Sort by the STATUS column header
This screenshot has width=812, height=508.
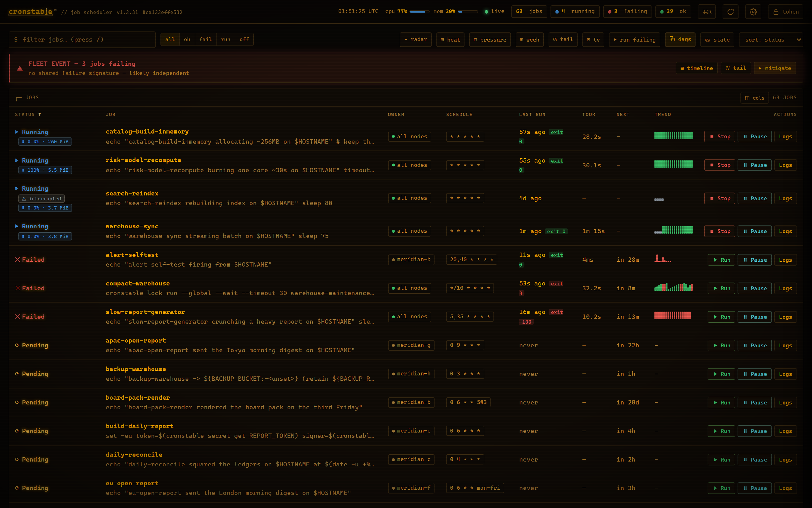tap(28, 115)
